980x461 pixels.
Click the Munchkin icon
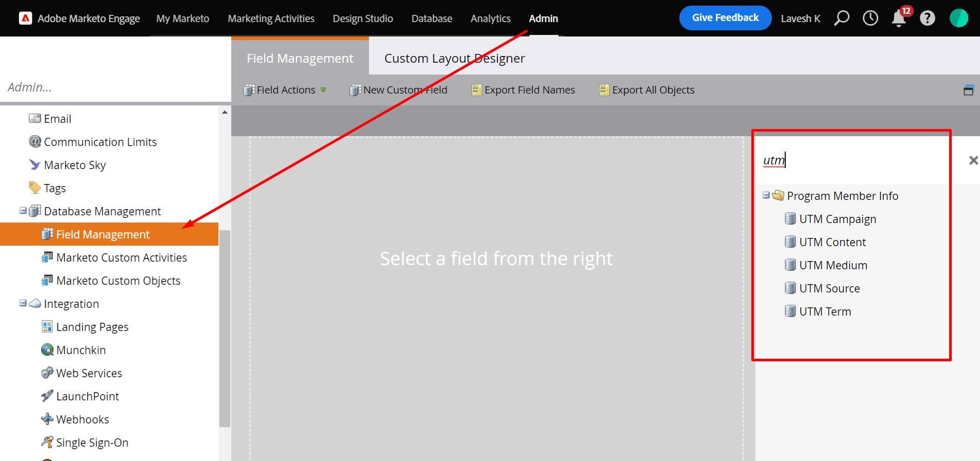[47, 349]
